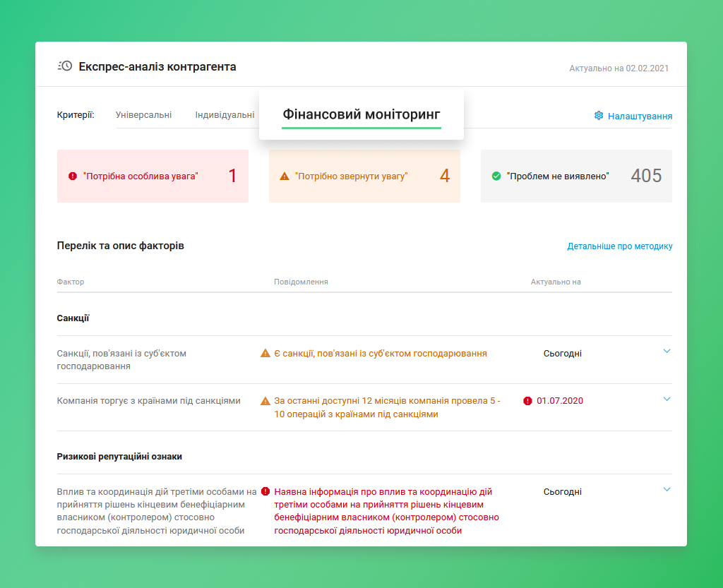The width and height of the screenshot is (723, 588).
Task: Select the Фінансовий моніторинг tab
Action: coord(361,114)
